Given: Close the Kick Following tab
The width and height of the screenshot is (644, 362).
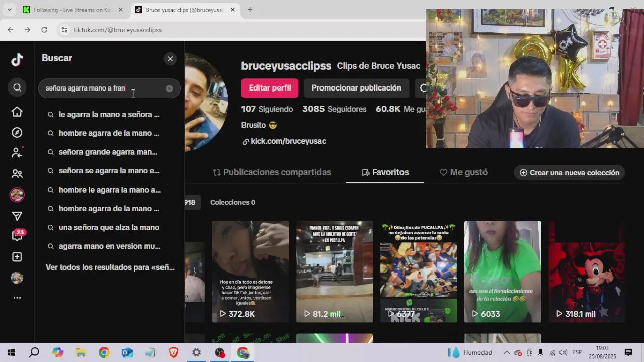Looking at the screenshot, I should pyautogui.click(x=120, y=10).
